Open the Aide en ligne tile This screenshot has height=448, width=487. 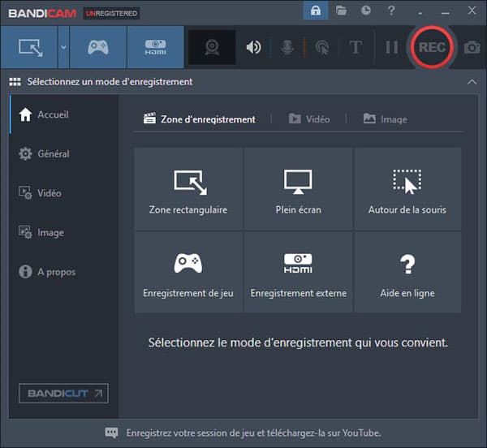[x=407, y=272]
